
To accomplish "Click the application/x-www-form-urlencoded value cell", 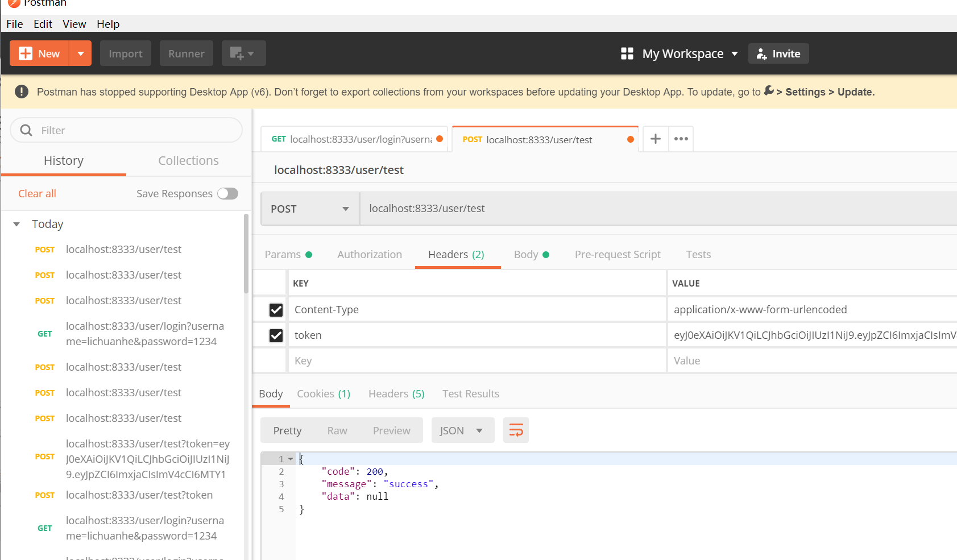I will point(813,310).
